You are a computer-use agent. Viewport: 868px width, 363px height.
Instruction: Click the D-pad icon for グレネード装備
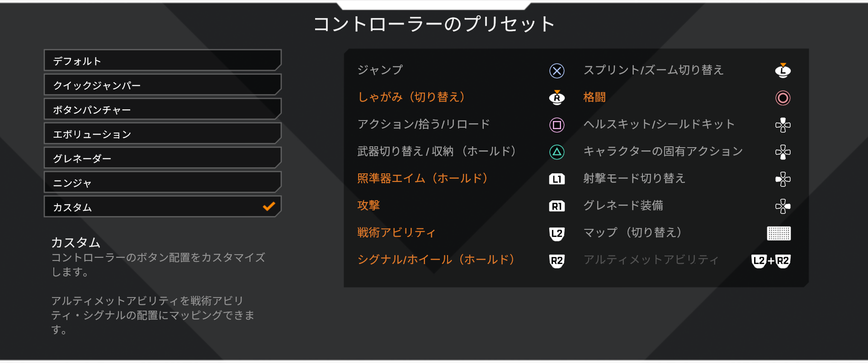pyautogui.click(x=783, y=206)
